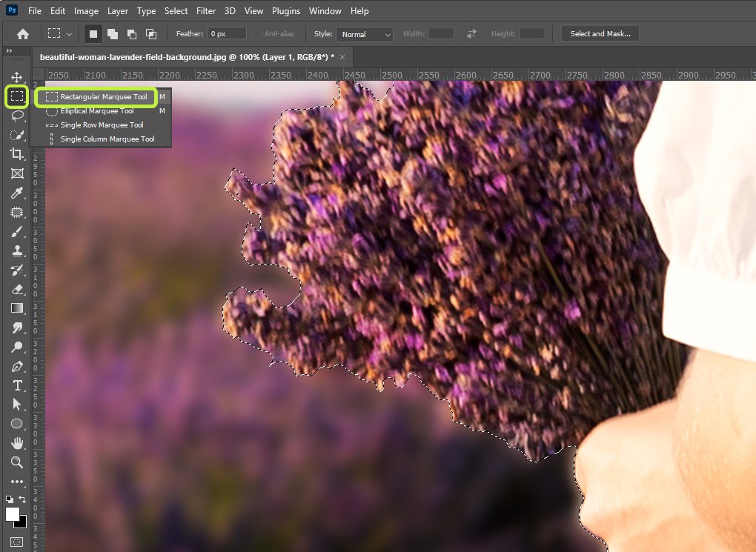Open the File menu
The height and width of the screenshot is (552, 756).
[x=35, y=10]
